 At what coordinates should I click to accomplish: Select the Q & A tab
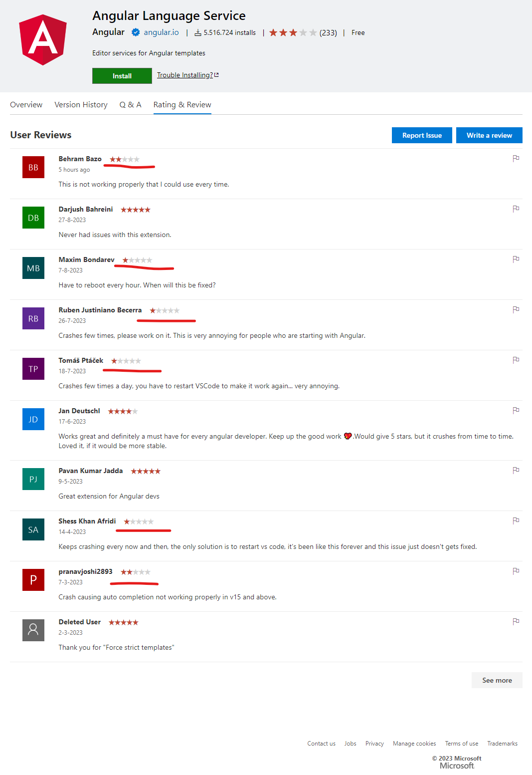[x=130, y=105]
